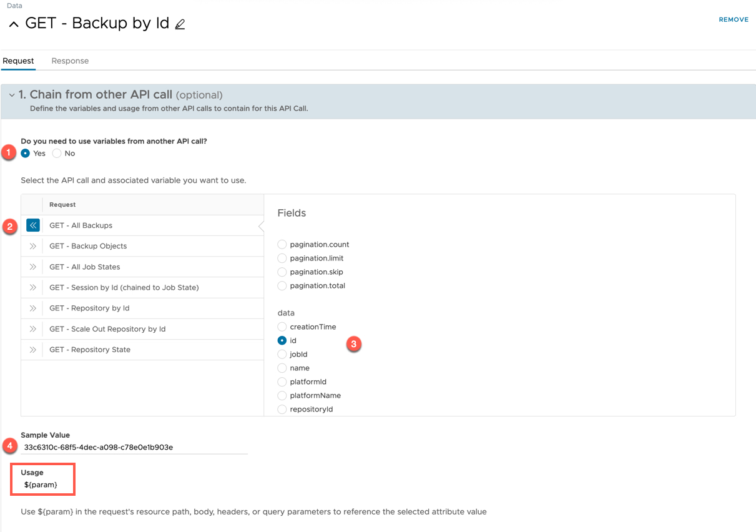Click the GET - Repository State text
Viewport: 756px width, 532px height.
(90, 350)
